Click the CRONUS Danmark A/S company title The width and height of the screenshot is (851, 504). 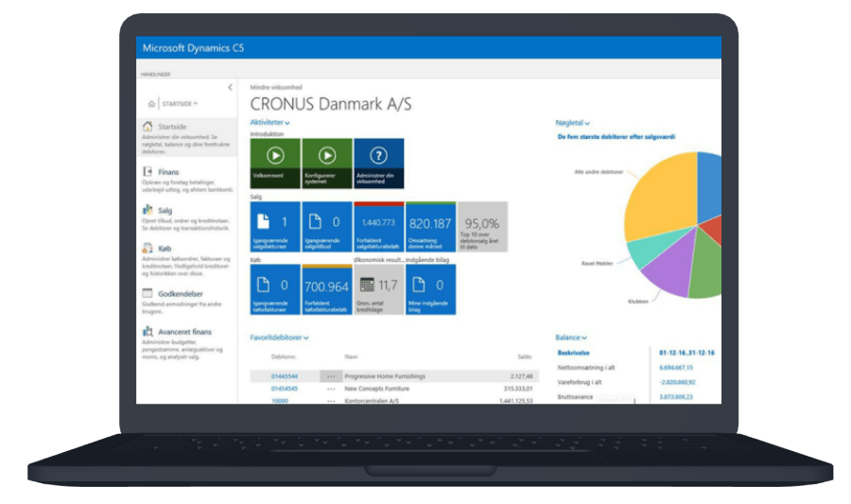[x=331, y=104]
